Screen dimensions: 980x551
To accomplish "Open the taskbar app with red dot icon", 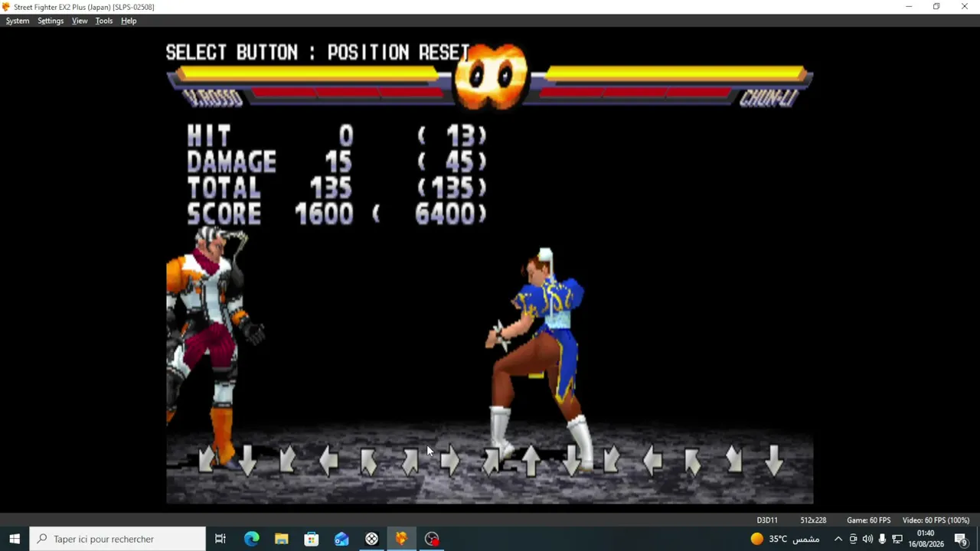I will [432, 539].
